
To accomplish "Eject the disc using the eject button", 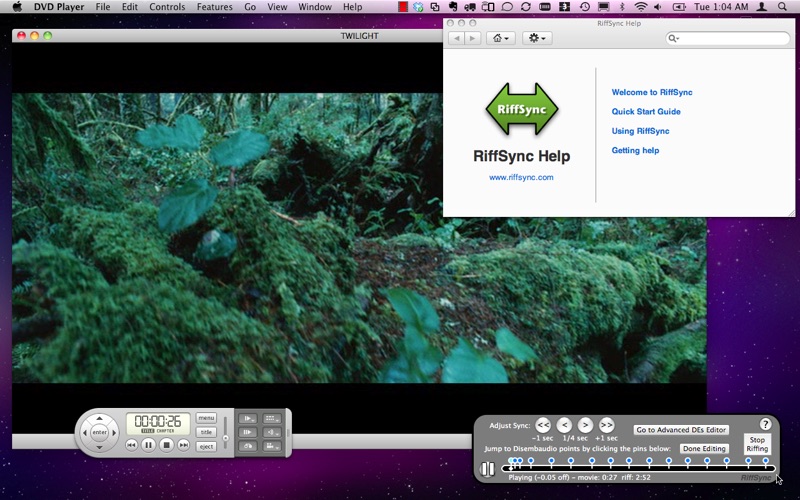I will [x=206, y=446].
